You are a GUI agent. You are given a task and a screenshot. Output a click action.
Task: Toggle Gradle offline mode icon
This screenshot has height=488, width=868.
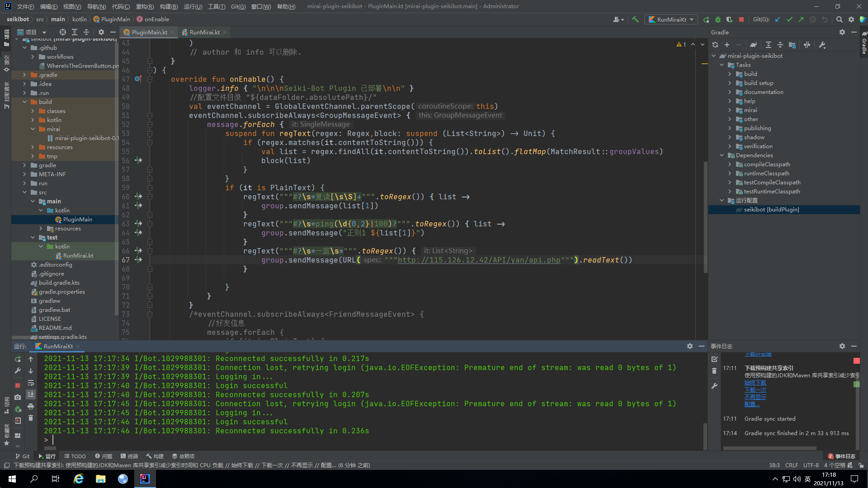pos(807,45)
